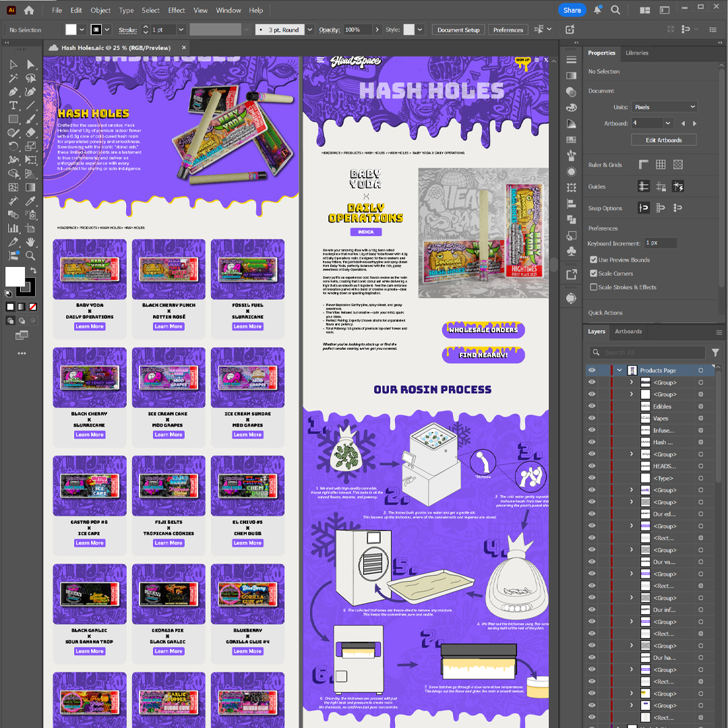Click the Show Grid icon
The image size is (728, 728).
(661, 164)
